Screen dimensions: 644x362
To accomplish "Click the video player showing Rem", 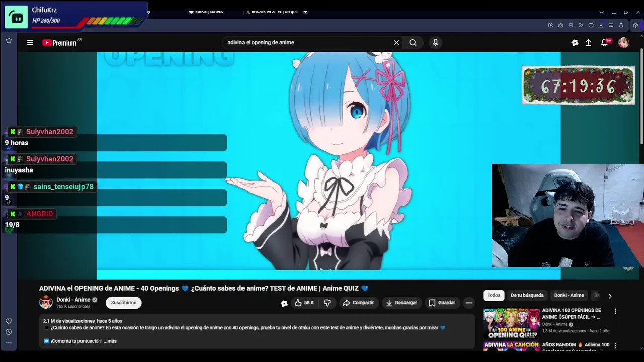I will (329, 165).
